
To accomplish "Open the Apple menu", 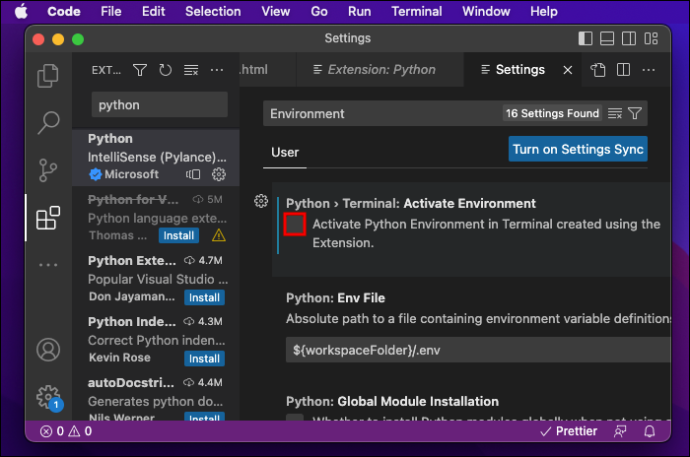I will tap(21, 11).
